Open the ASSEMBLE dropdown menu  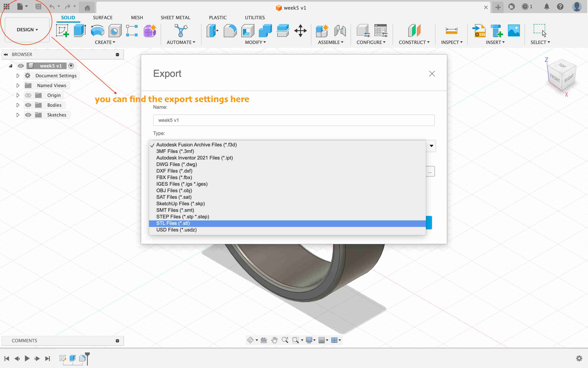coord(331,42)
